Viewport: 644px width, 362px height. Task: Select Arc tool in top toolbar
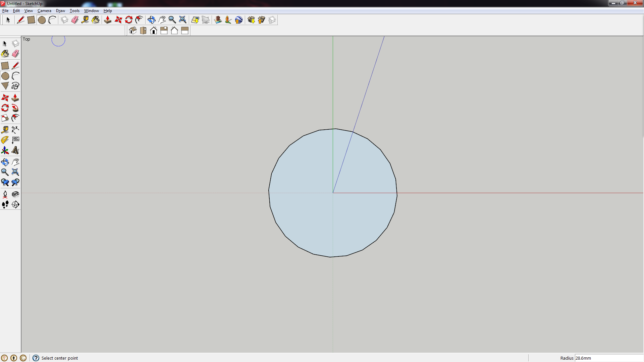tap(52, 20)
